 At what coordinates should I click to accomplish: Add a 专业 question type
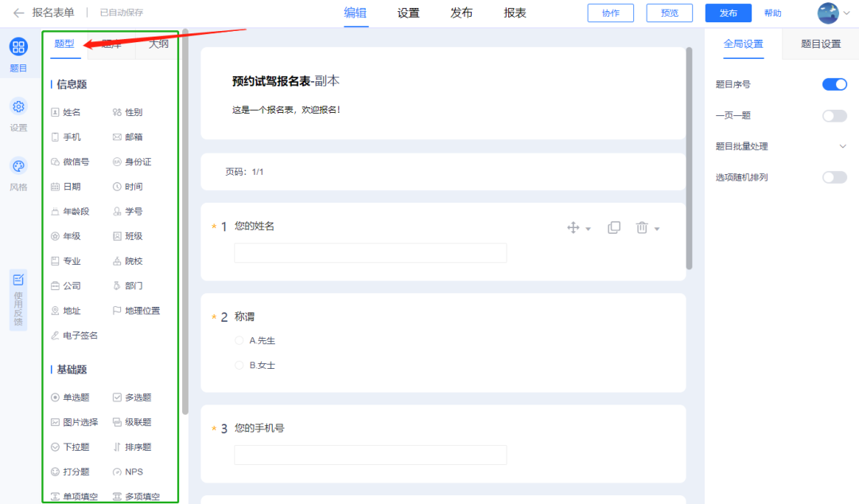66,262
